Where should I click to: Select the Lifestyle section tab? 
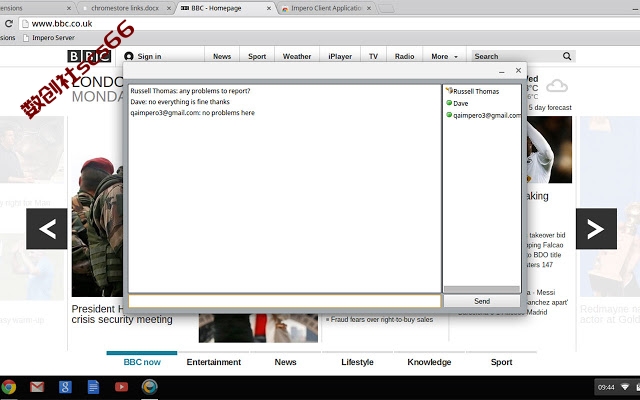tap(357, 362)
